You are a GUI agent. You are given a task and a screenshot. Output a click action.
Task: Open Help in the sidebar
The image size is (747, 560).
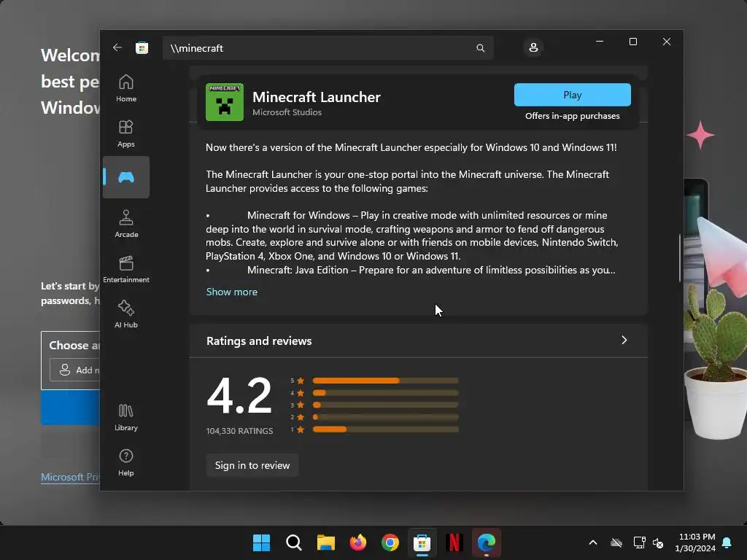126,462
